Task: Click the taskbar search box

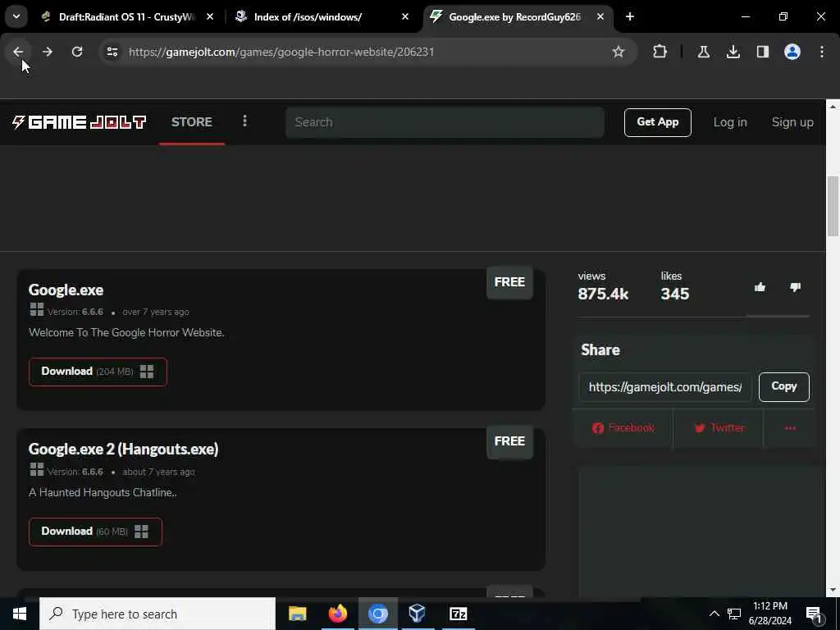Action: (x=157, y=614)
